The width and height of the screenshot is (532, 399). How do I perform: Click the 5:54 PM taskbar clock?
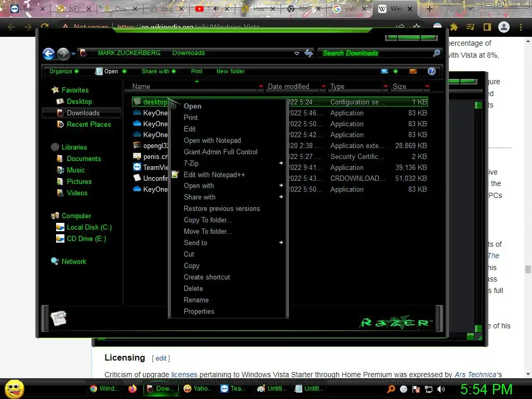click(x=486, y=389)
